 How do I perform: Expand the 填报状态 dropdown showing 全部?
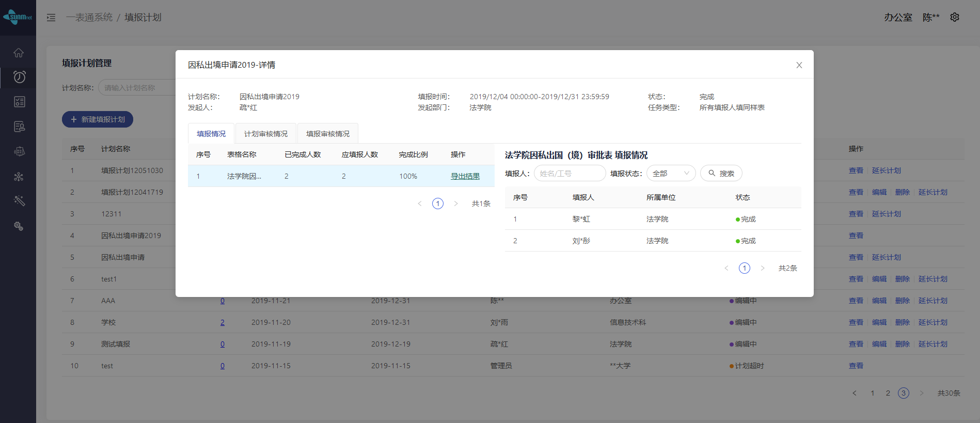tap(670, 174)
